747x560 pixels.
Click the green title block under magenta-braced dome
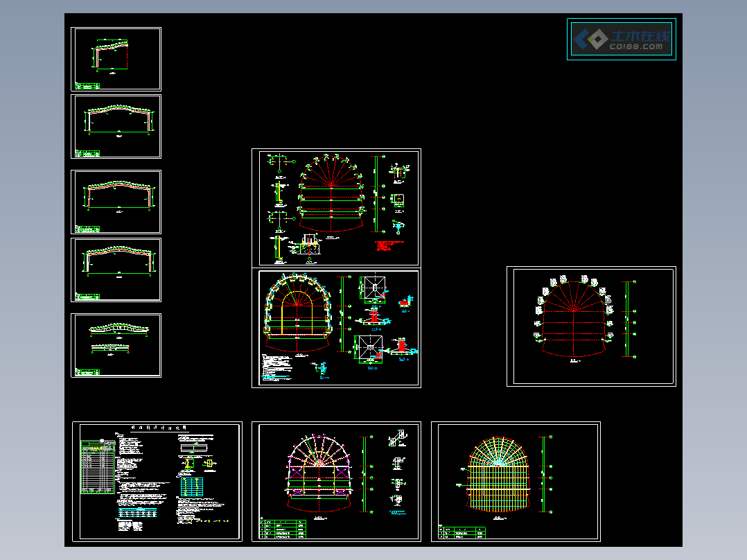tap(283, 529)
